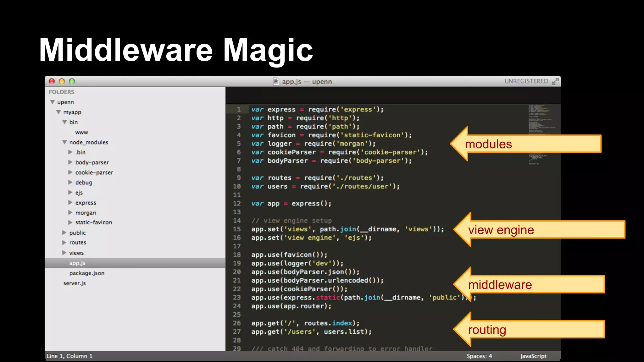Click line number 1 in gutter

239,109
